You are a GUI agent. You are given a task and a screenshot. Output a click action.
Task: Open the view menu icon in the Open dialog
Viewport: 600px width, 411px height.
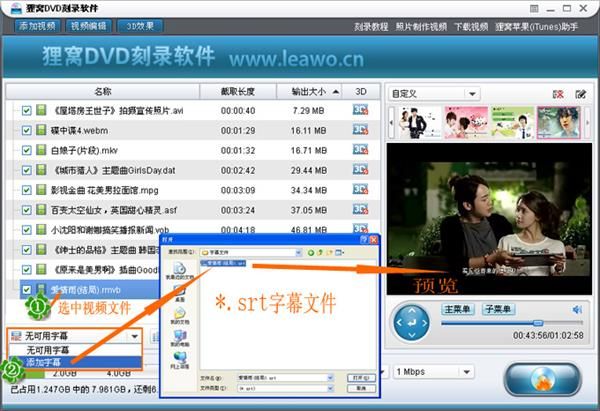pos(339,253)
